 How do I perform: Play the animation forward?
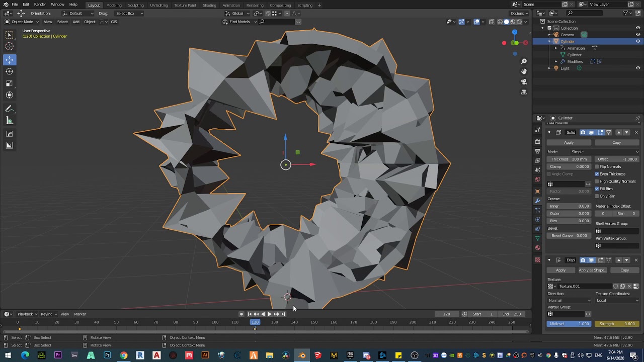(269, 314)
